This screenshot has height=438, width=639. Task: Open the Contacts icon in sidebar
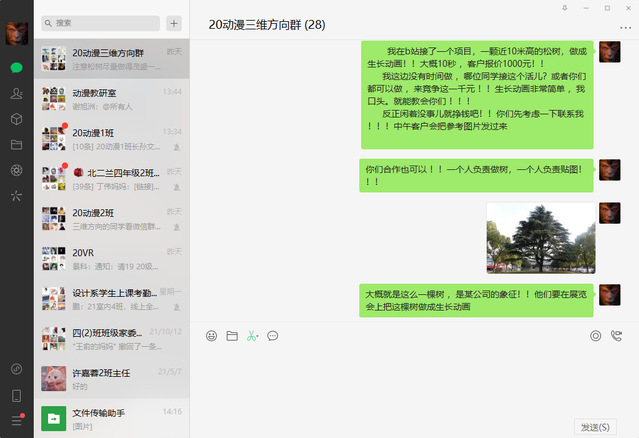tap(16, 93)
